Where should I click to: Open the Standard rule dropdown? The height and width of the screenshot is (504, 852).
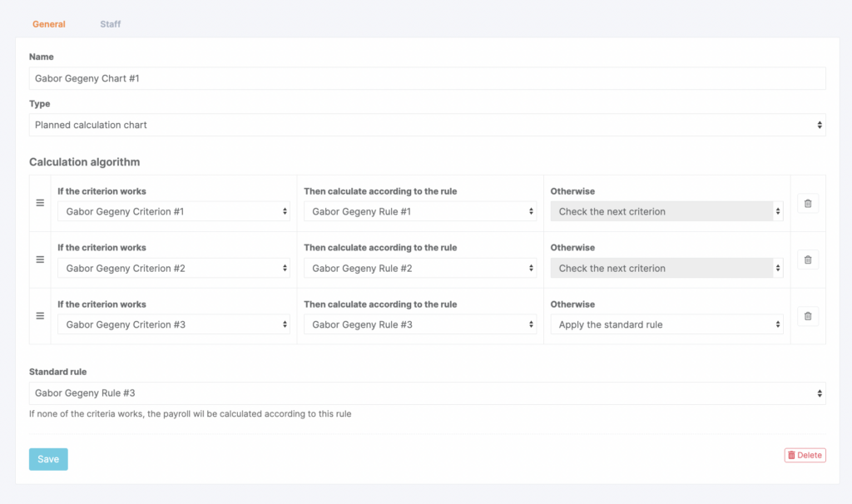[x=427, y=393]
